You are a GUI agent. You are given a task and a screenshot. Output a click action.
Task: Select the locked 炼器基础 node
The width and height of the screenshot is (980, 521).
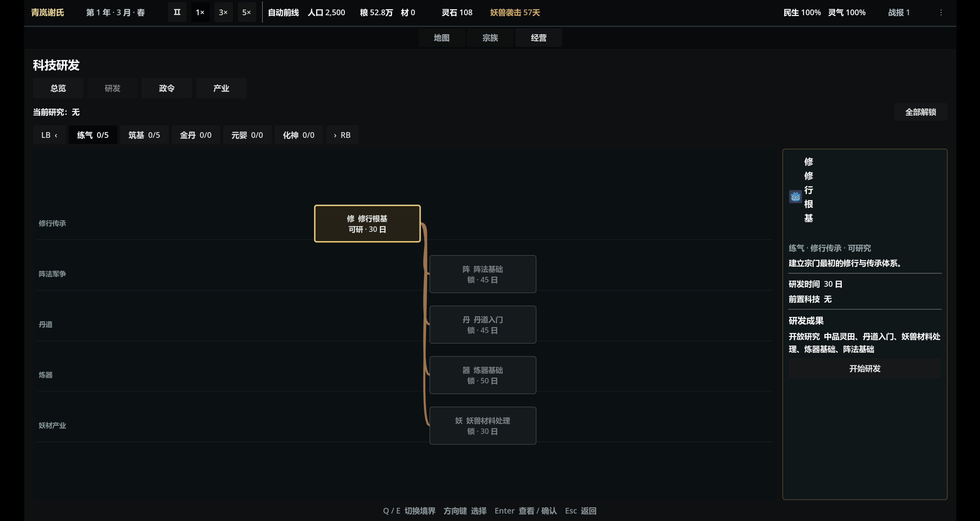point(483,375)
